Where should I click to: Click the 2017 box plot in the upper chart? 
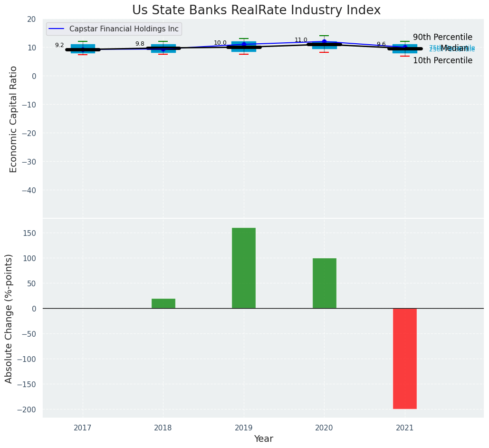tap(83, 49)
